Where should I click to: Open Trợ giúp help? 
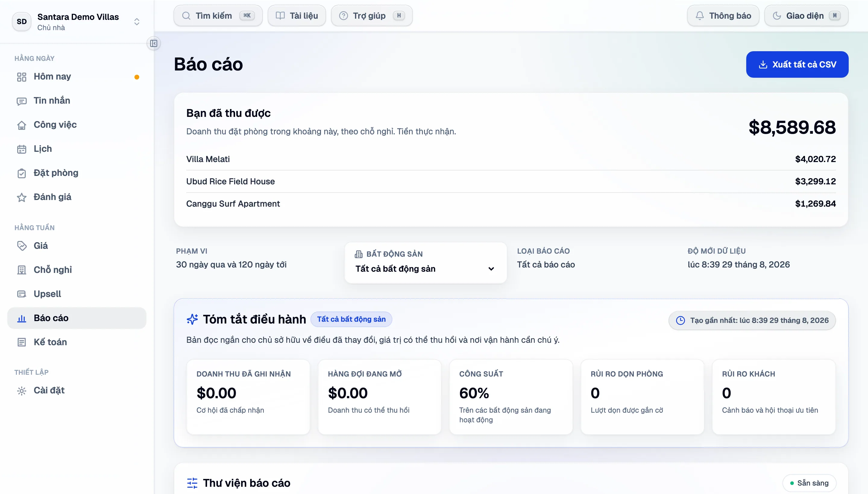coord(372,16)
